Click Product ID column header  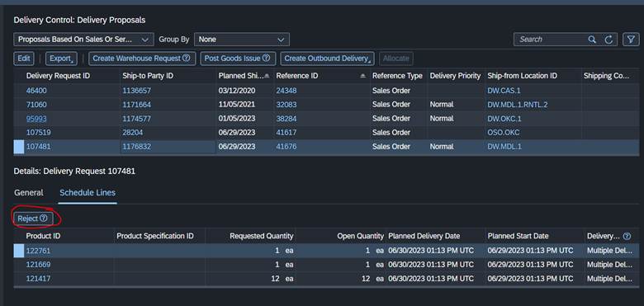[x=43, y=236]
